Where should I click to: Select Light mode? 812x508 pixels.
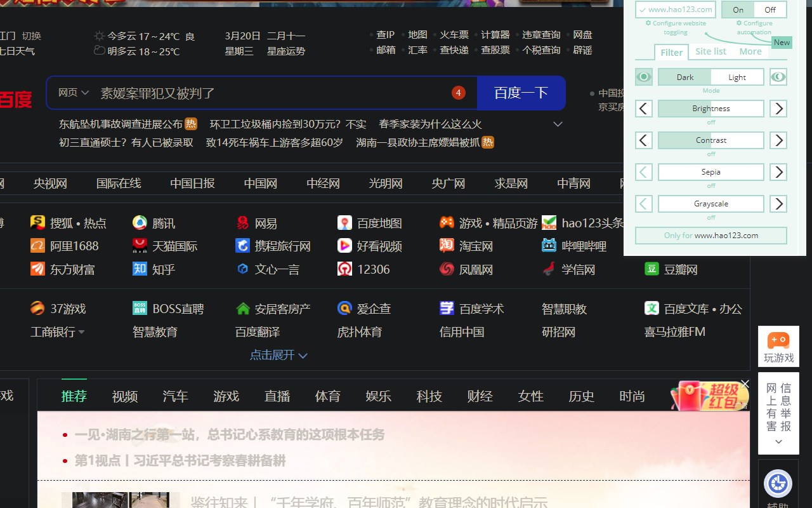[x=737, y=77]
